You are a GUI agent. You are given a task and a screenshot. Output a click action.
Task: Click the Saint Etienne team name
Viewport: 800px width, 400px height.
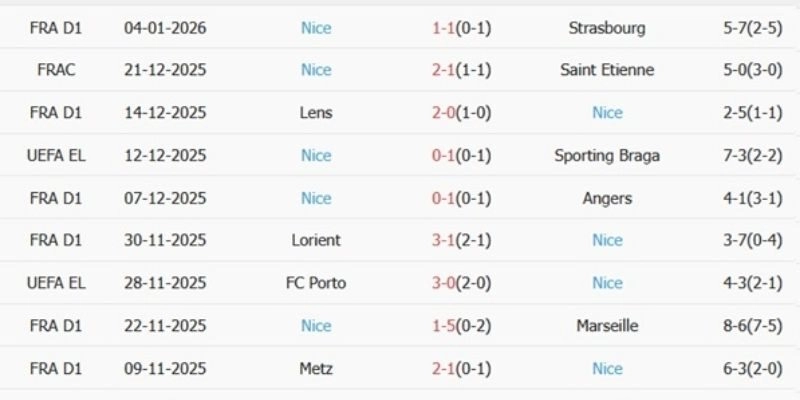tap(607, 70)
